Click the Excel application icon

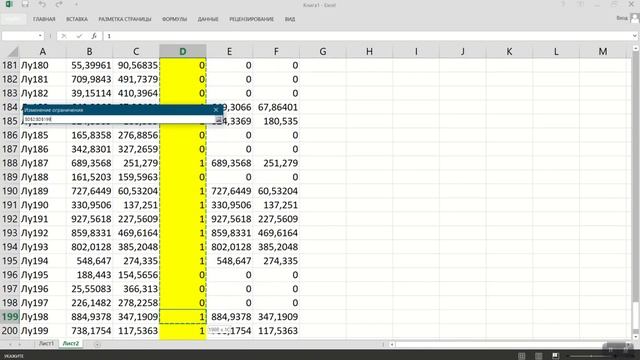9,4
